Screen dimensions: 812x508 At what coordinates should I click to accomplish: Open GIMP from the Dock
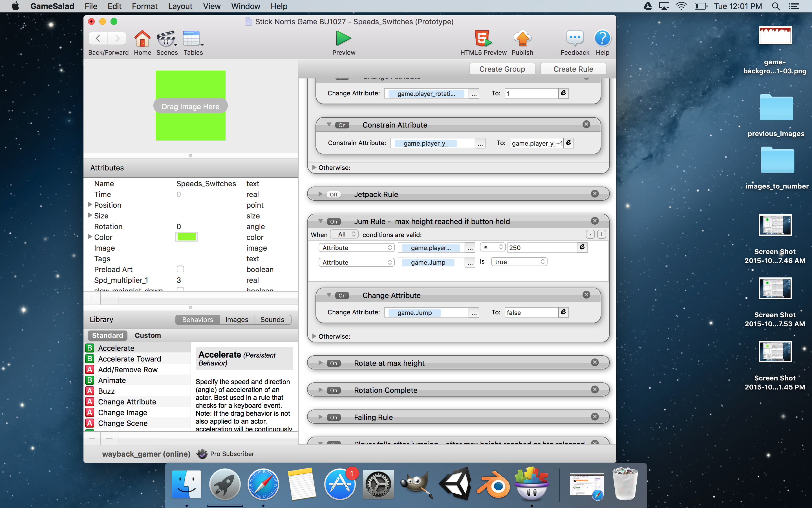[416, 485]
